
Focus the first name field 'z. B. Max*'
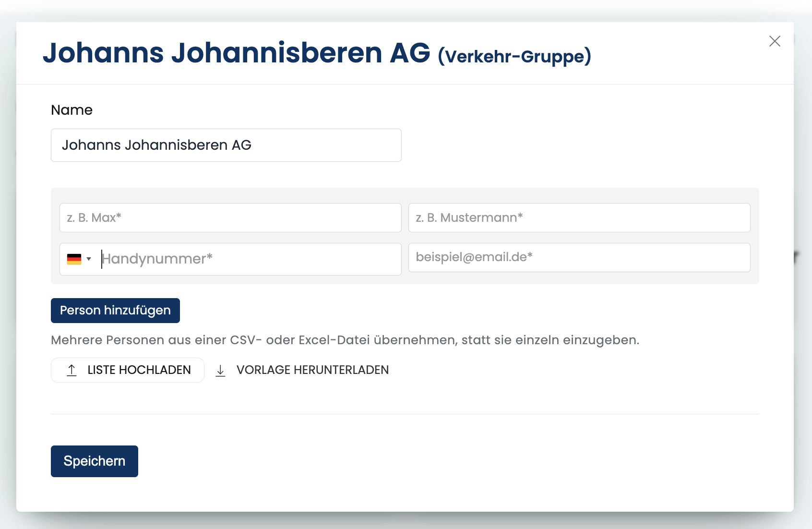tap(230, 218)
